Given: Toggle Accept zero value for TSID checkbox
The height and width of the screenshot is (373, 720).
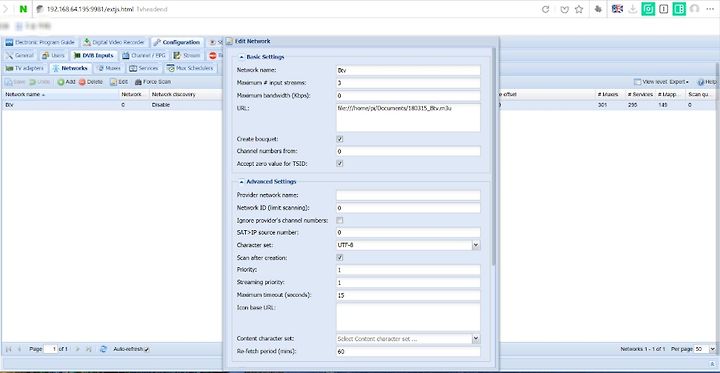Looking at the screenshot, I should tap(340, 163).
